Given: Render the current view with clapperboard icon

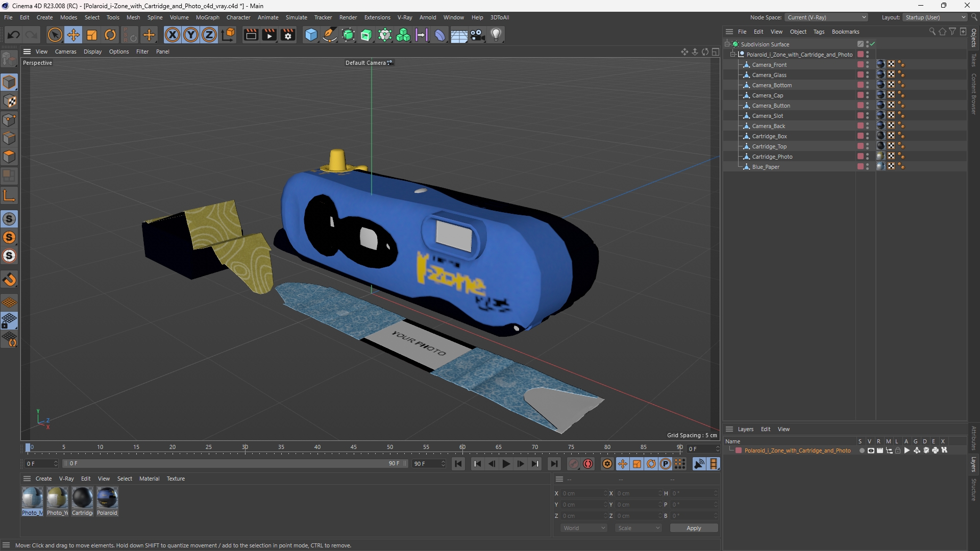Looking at the screenshot, I should coord(251,35).
